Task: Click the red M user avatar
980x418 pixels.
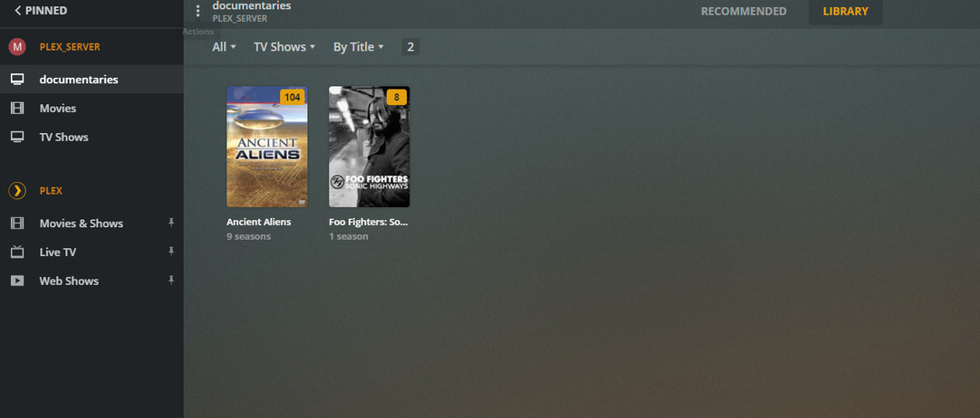Action: (x=17, y=47)
